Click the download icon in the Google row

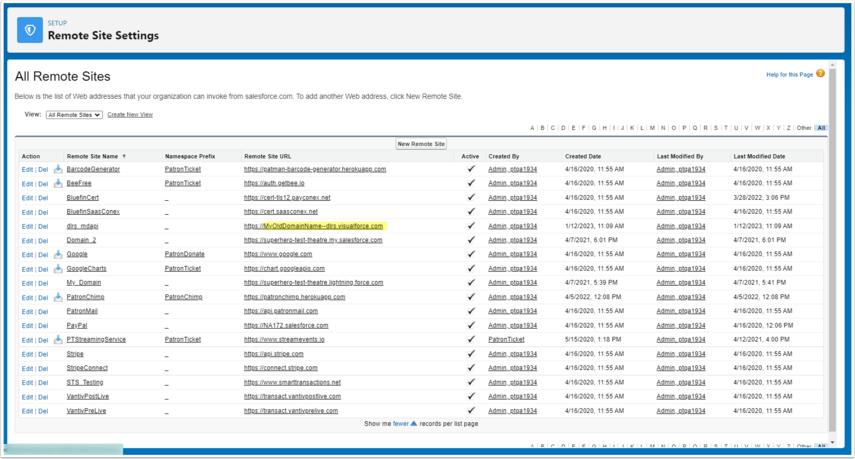click(x=58, y=254)
